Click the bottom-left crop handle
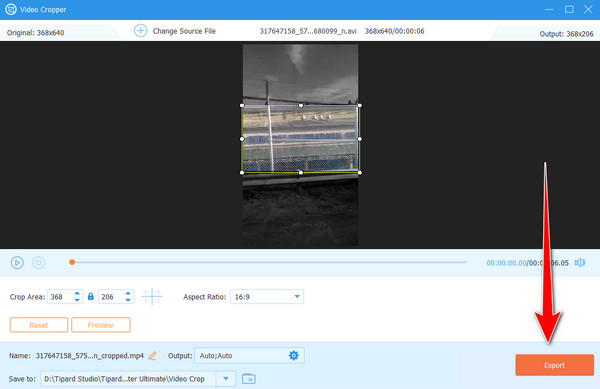600x389 pixels. click(242, 173)
